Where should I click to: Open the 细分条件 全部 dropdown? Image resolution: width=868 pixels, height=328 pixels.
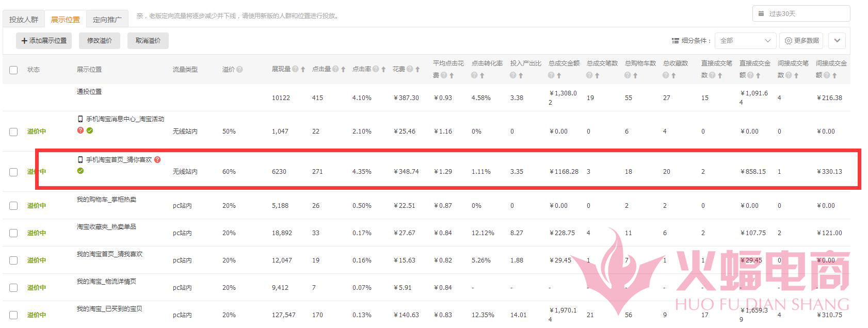(745, 41)
